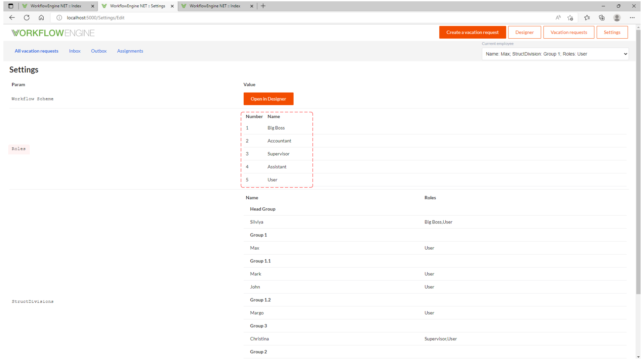644x360 pixels.
Task: Click the Margo employee name
Action: (257, 313)
